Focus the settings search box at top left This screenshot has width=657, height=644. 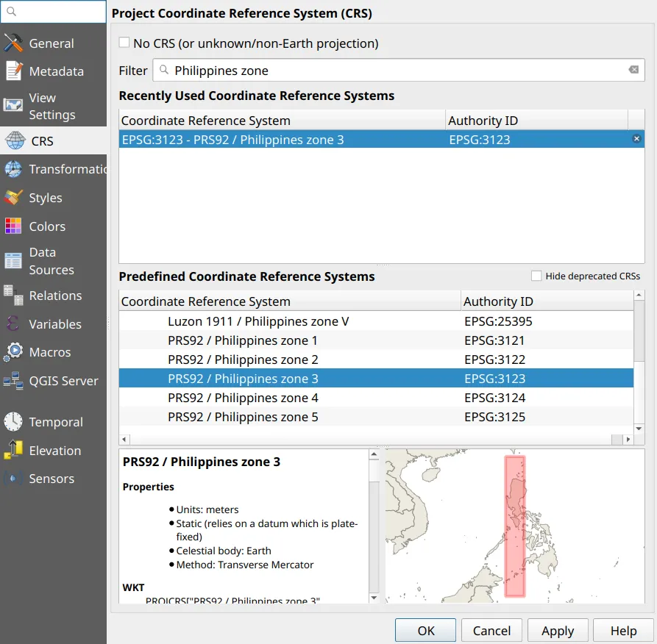point(53,11)
